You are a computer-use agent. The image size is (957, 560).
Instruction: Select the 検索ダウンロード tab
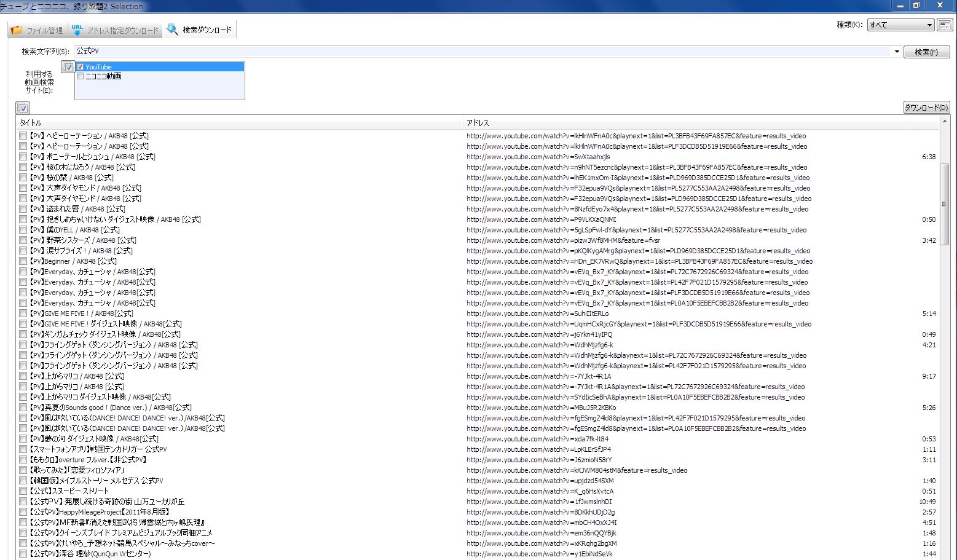200,30
